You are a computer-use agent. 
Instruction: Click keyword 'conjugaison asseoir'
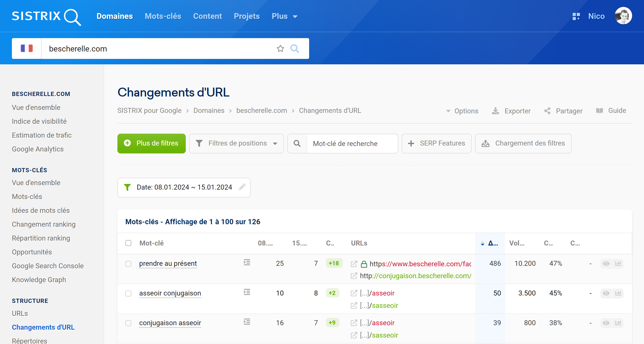pyautogui.click(x=170, y=323)
